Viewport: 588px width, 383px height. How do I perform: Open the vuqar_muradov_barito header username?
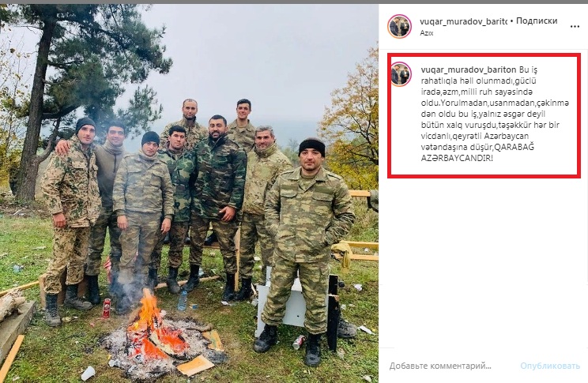click(x=463, y=21)
